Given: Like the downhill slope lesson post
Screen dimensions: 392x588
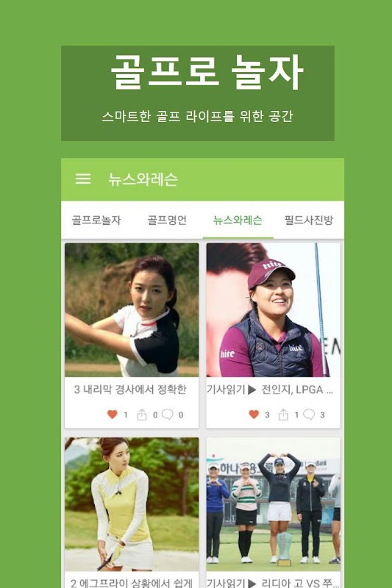Looking at the screenshot, I should pos(113,415).
